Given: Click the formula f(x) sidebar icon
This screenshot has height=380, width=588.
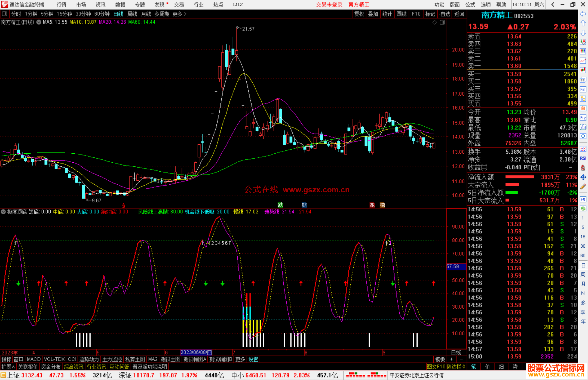Looking at the screenshot, I should pyautogui.click(x=583, y=127).
